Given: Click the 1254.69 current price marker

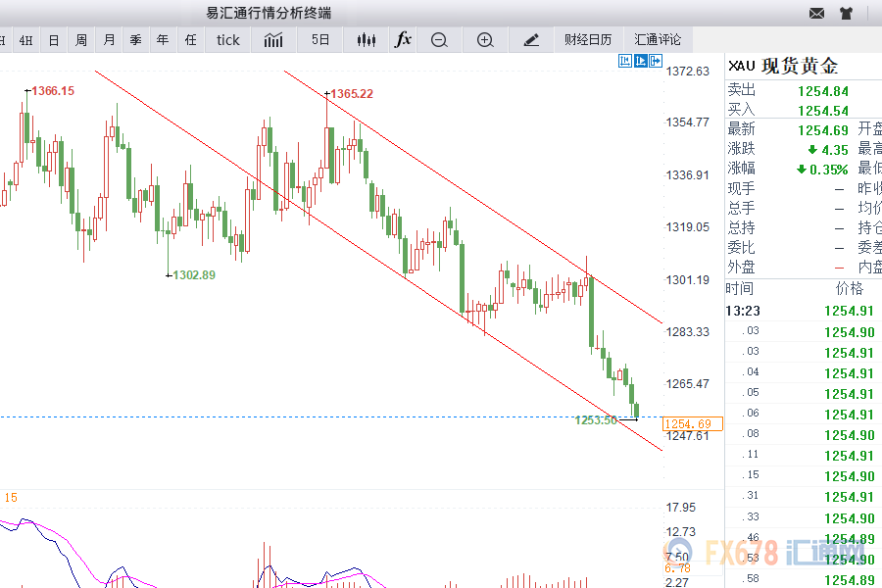Looking at the screenshot, I should point(693,424).
